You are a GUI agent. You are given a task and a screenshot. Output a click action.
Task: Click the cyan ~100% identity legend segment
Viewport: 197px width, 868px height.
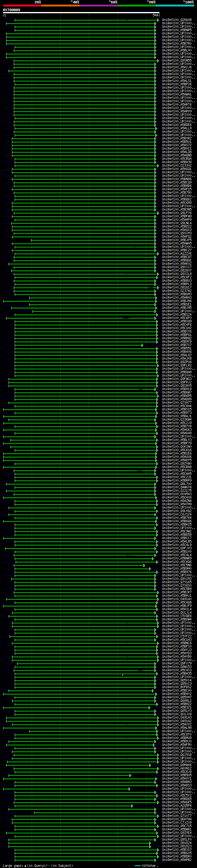175,6
